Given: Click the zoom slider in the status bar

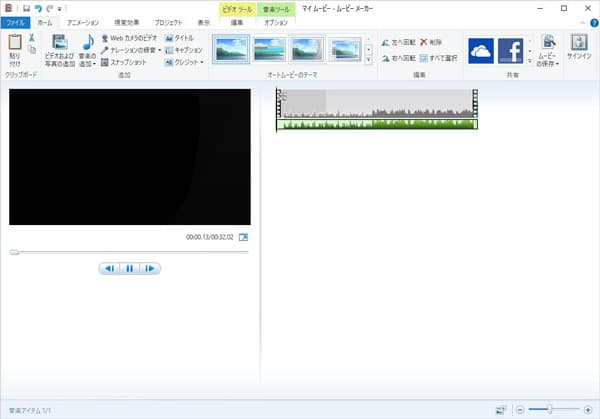Looking at the screenshot, I should [551, 409].
